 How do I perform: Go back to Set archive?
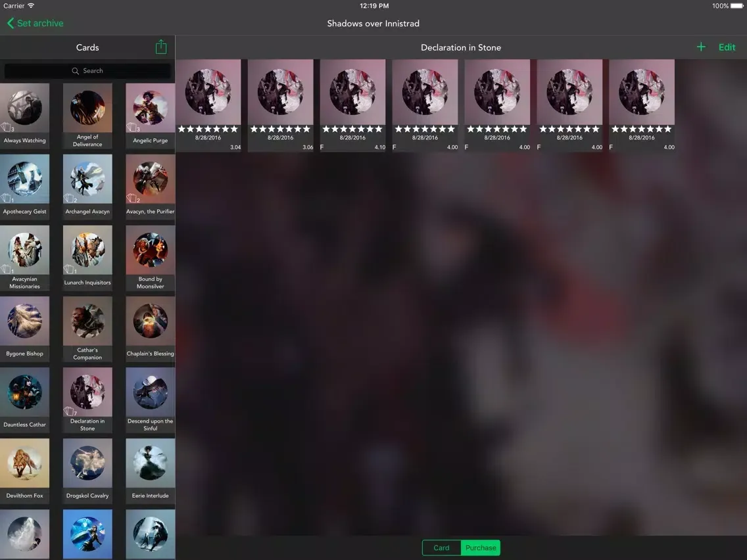pos(36,23)
